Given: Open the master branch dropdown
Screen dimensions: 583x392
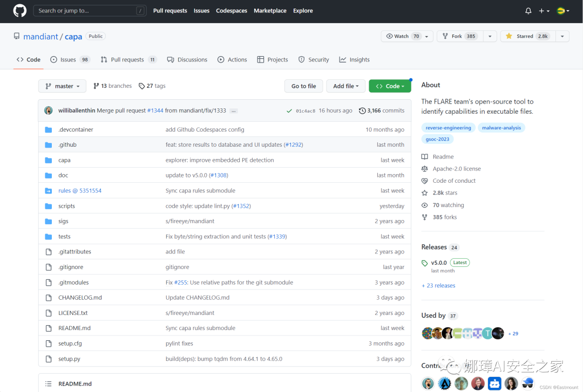Looking at the screenshot, I should point(62,86).
